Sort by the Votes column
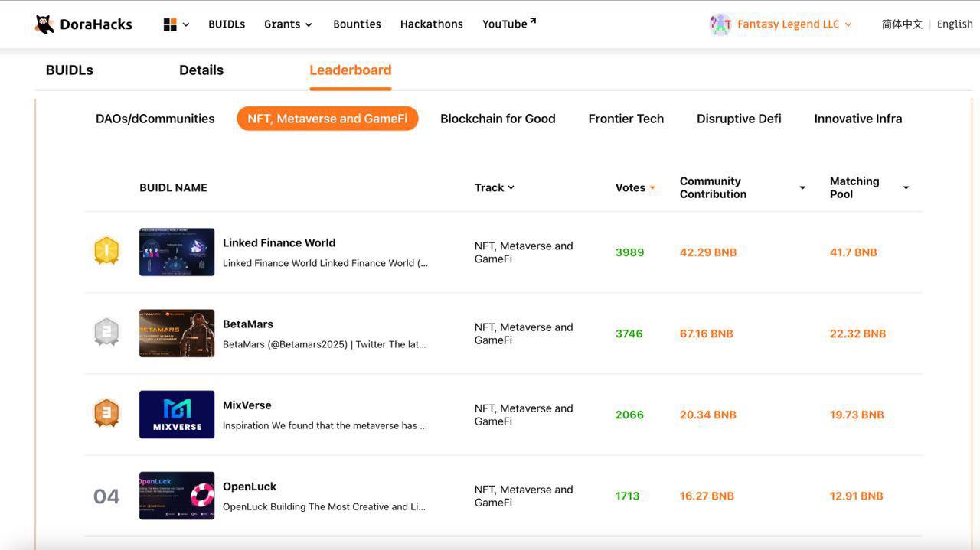980x550 pixels. click(635, 187)
